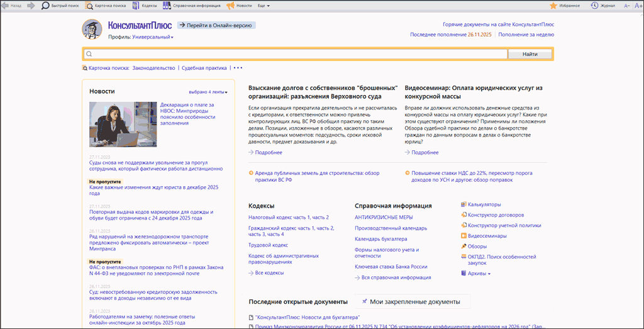Open the Универсальный profile dropdown
Viewport: 644px width, 329px height.
click(x=153, y=37)
